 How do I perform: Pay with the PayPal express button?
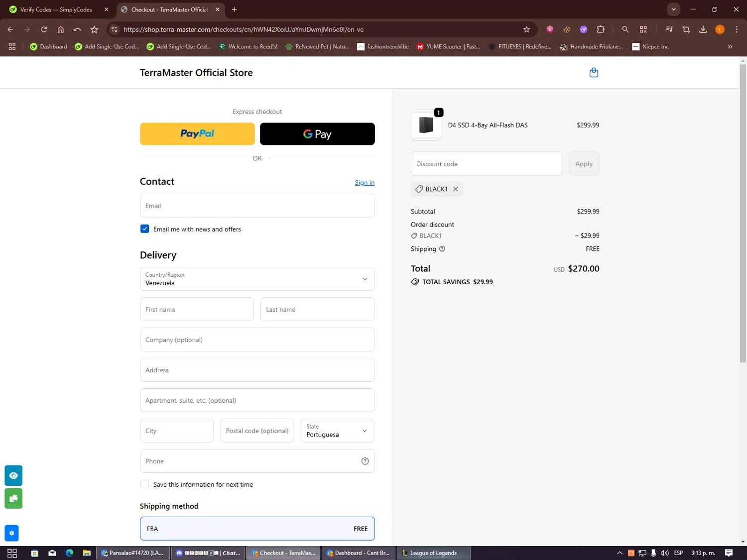pos(197,134)
